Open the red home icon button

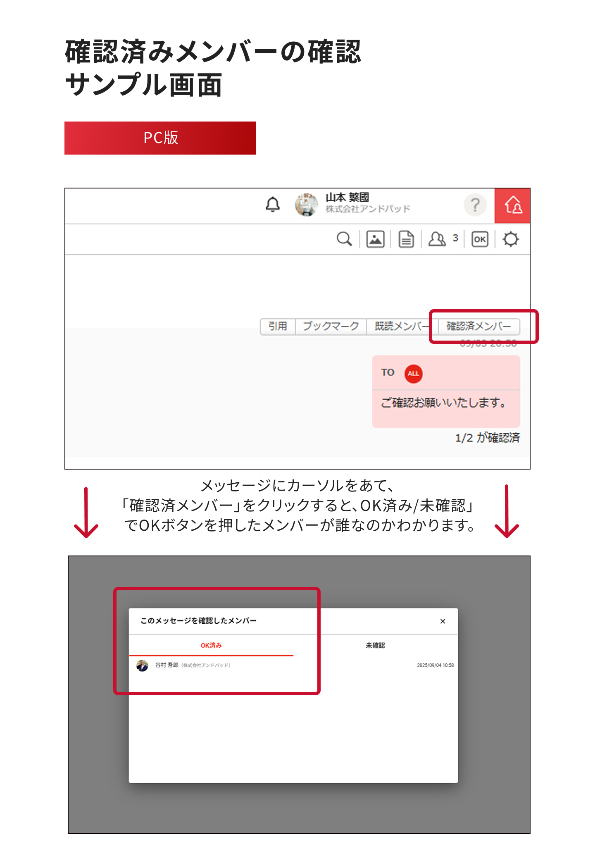512,205
